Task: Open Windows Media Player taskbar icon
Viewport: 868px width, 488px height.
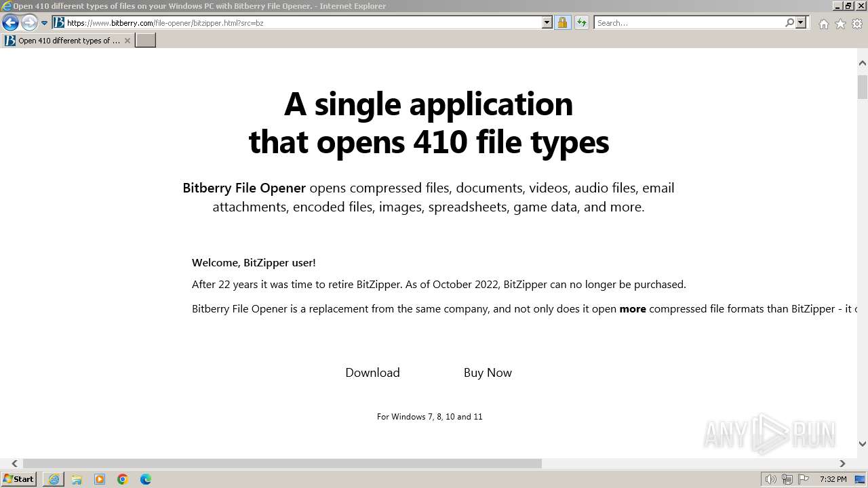Action: tap(100, 479)
